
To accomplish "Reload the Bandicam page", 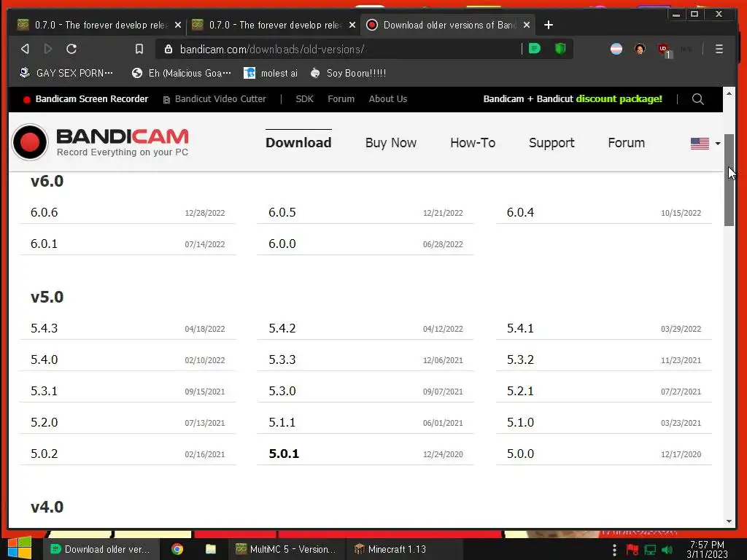I will click(x=71, y=49).
